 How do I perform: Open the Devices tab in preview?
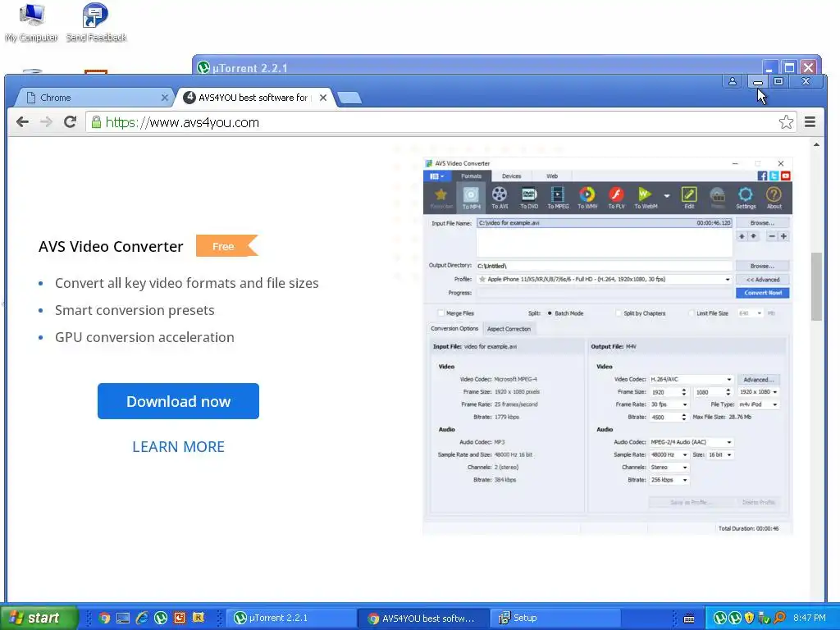click(511, 176)
